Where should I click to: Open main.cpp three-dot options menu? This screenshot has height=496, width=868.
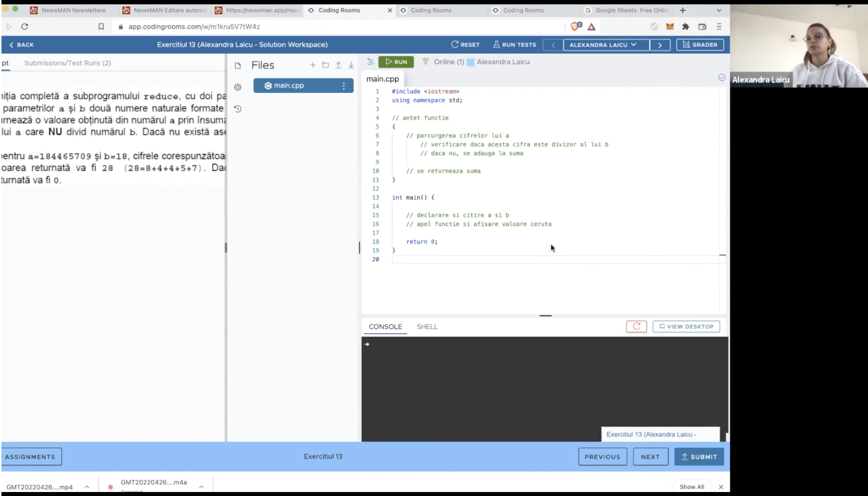(x=344, y=86)
